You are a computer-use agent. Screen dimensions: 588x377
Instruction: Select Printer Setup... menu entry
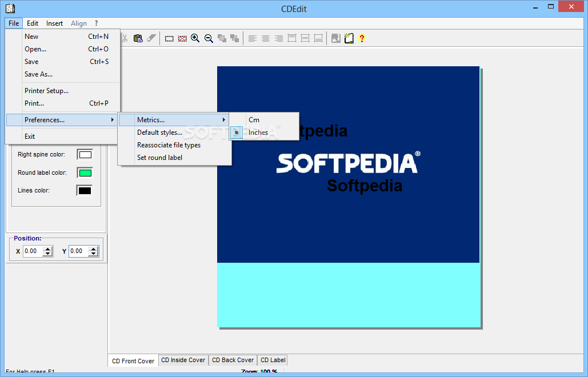(x=63, y=91)
